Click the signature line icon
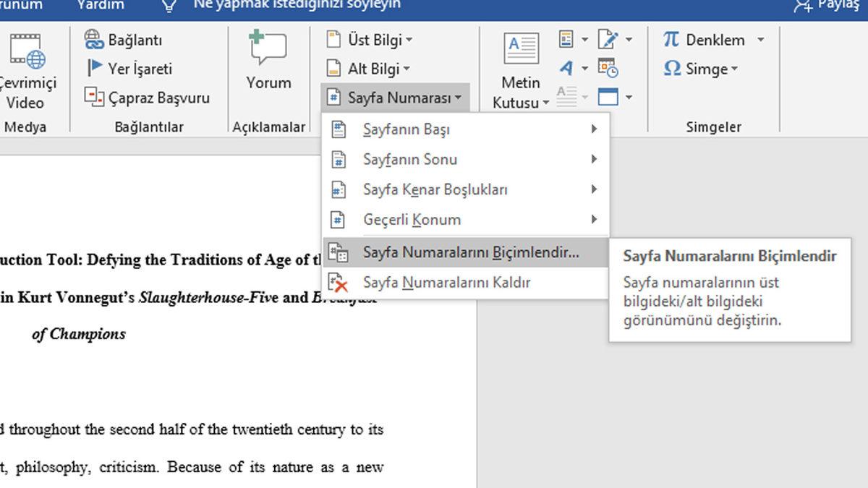868x488 pixels. (608, 39)
